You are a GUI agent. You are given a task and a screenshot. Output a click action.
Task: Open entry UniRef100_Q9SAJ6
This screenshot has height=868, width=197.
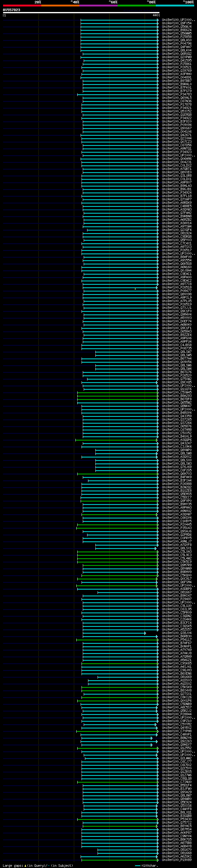pos(177,531)
